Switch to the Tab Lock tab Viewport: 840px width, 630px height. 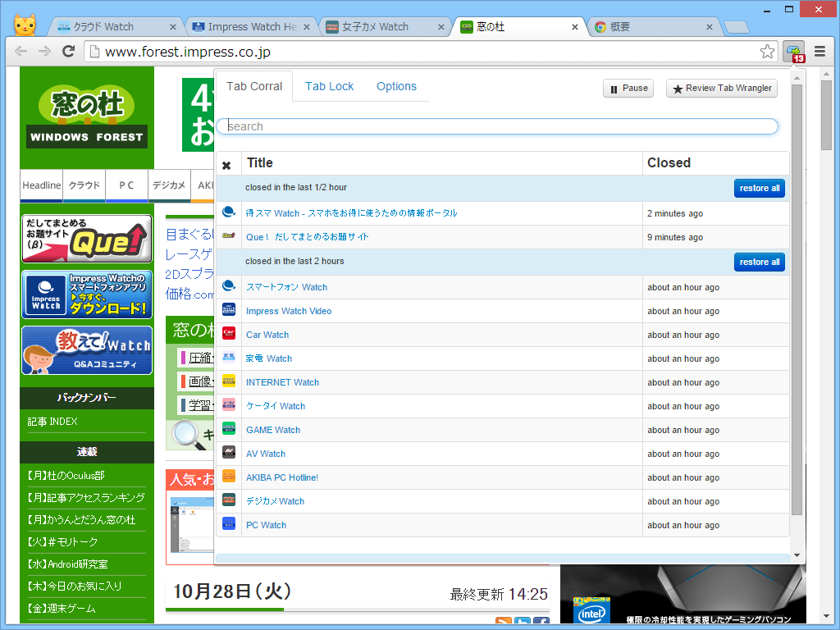pos(328,85)
